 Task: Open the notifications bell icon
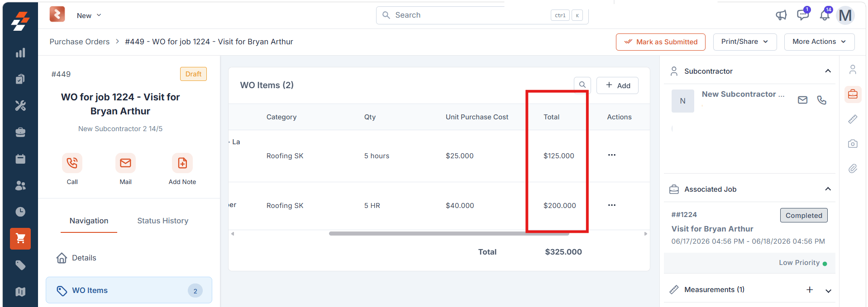click(825, 15)
